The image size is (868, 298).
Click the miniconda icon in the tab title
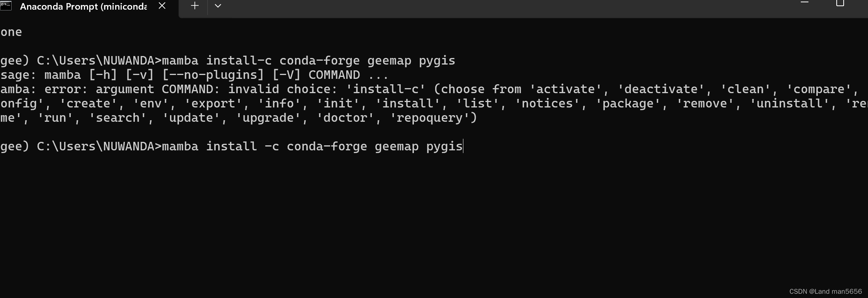pos(6,6)
